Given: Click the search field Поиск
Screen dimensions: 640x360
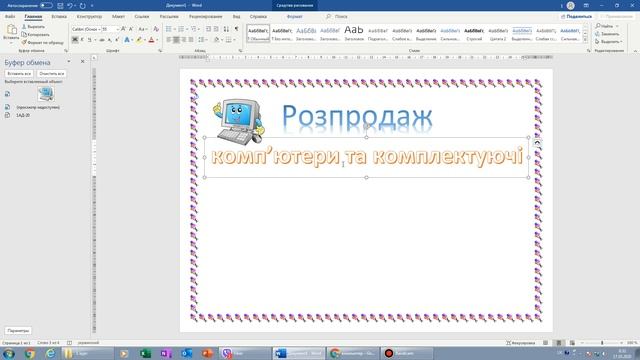Looking at the screenshot, I should coord(337,16).
